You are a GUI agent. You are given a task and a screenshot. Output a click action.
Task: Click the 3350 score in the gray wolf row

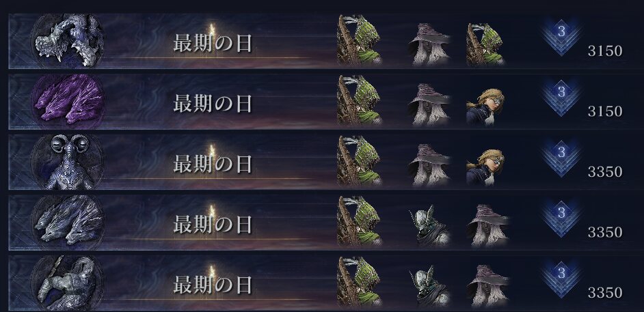pyautogui.click(x=605, y=232)
